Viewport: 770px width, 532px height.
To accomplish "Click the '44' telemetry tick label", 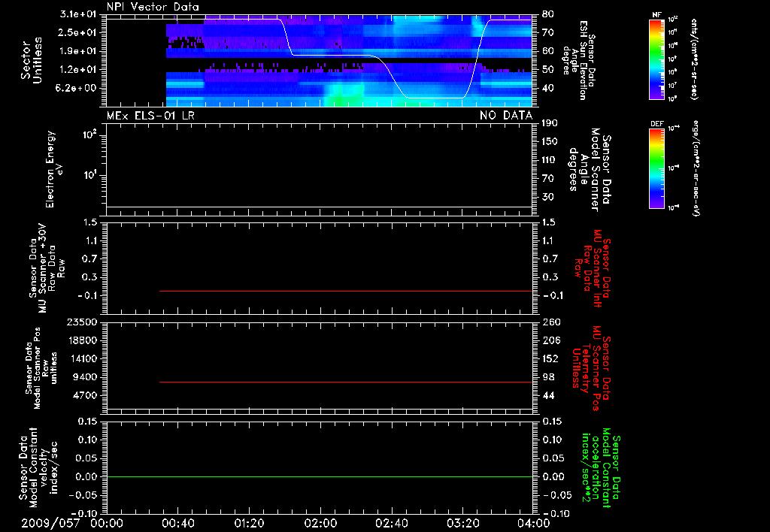I will (x=548, y=395).
